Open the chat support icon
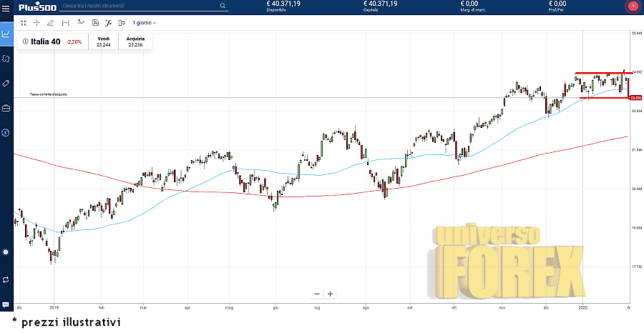 pyautogui.click(x=6, y=304)
